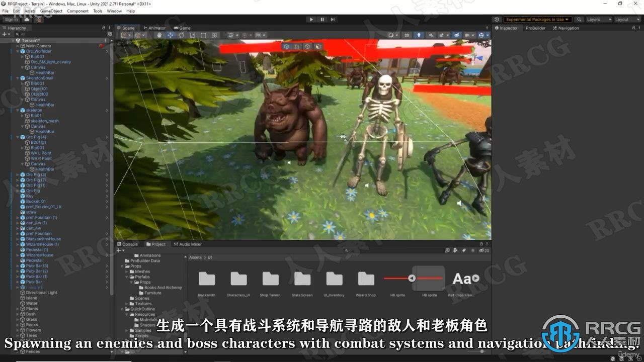Click the Hierarchy create plus button
The width and height of the screenshot is (644, 362).
5,34
